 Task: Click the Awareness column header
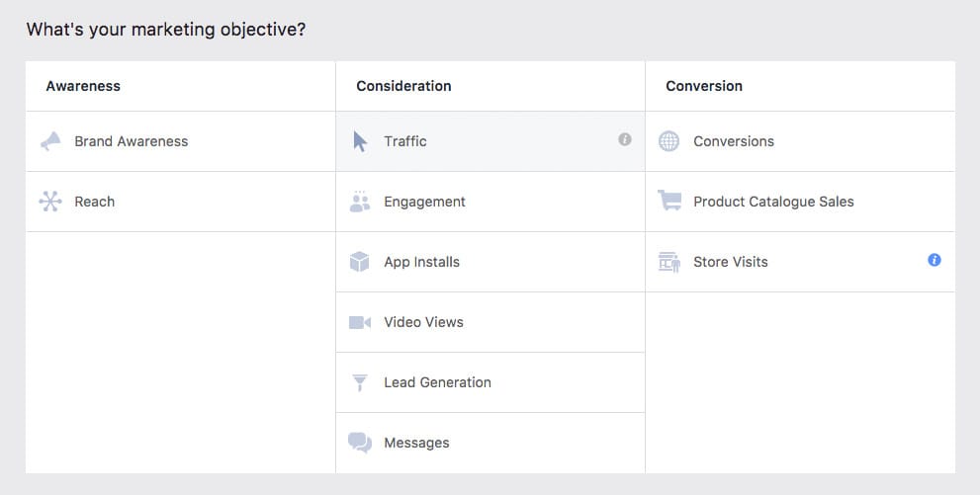pyautogui.click(x=83, y=86)
